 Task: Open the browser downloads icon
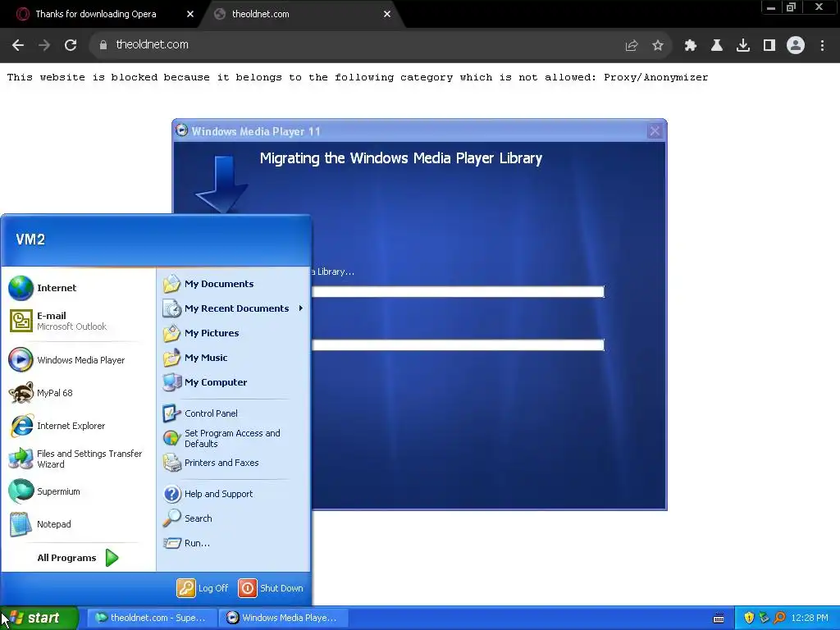(x=742, y=45)
